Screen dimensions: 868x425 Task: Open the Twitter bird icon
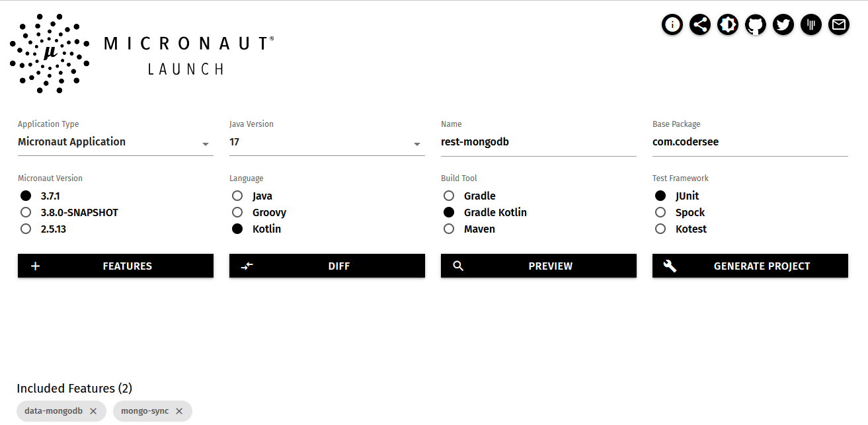783,25
